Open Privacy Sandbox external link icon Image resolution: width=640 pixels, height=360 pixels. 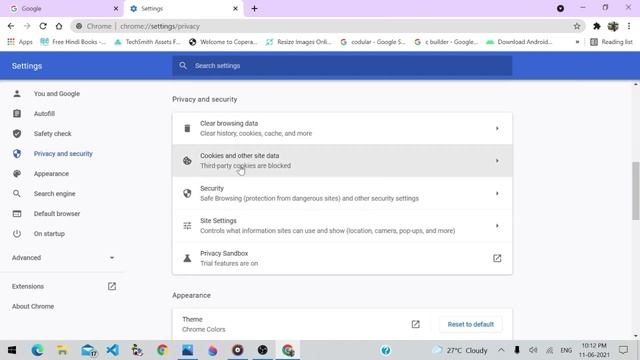[x=497, y=258]
